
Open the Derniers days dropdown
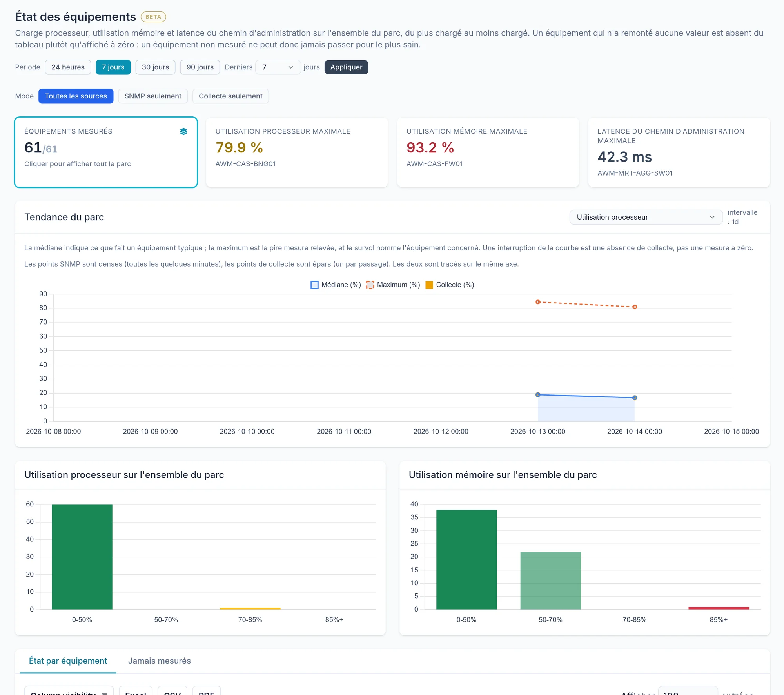[x=278, y=67]
